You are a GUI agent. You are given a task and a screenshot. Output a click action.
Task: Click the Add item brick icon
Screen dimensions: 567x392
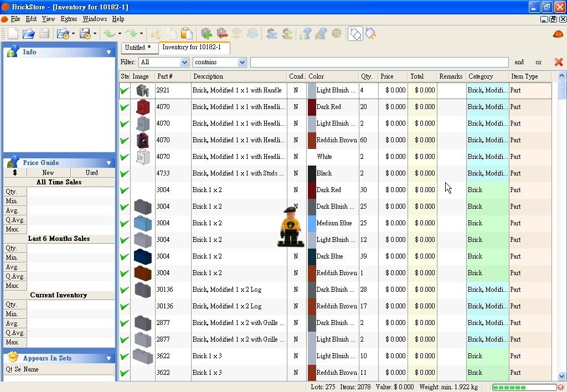click(x=207, y=34)
